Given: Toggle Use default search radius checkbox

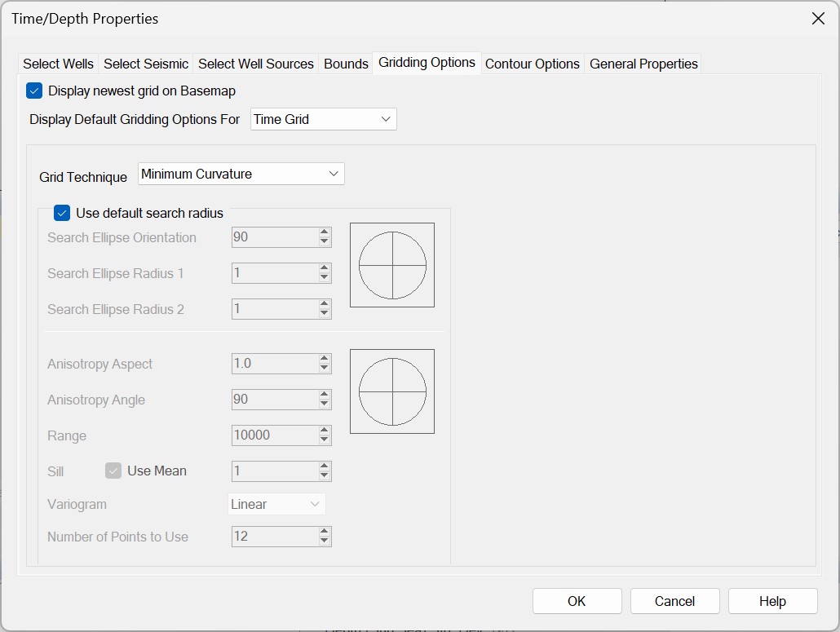Looking at the screenshot, I should click(x=62, y=213).
